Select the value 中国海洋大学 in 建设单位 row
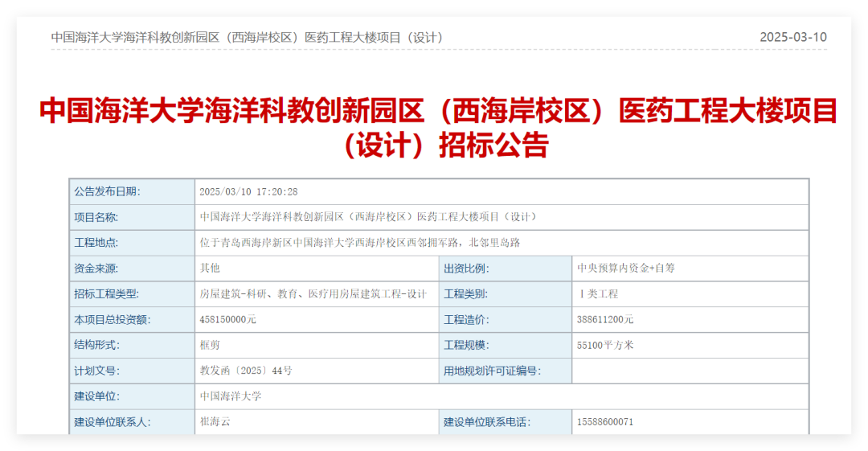 click(231, 396)
